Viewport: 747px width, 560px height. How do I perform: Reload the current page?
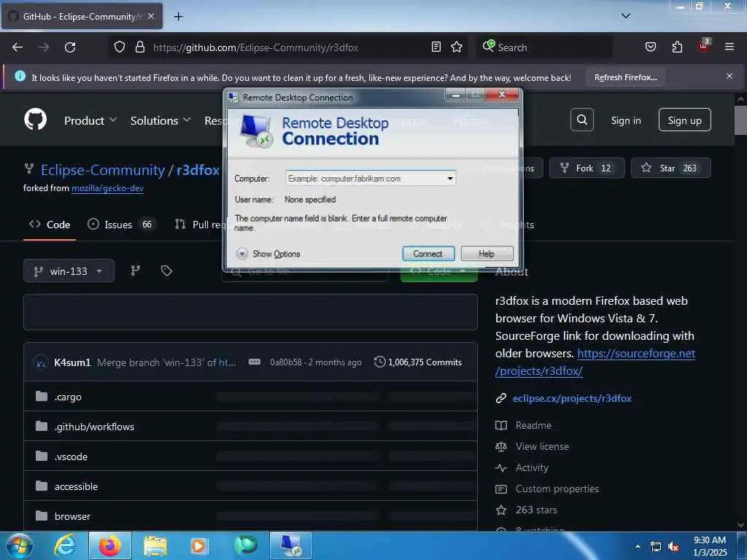70,47
